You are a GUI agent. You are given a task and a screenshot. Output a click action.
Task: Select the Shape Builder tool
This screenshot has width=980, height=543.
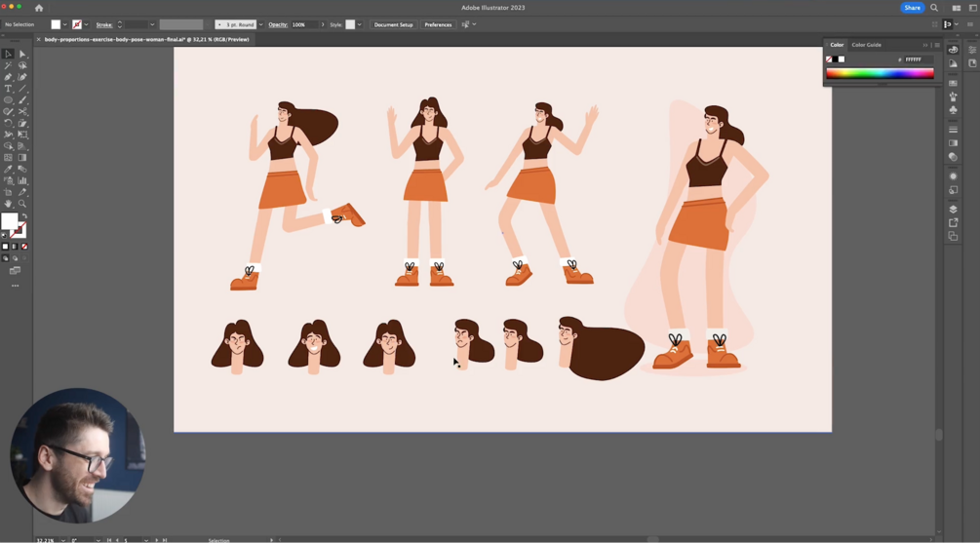(8, 146)
